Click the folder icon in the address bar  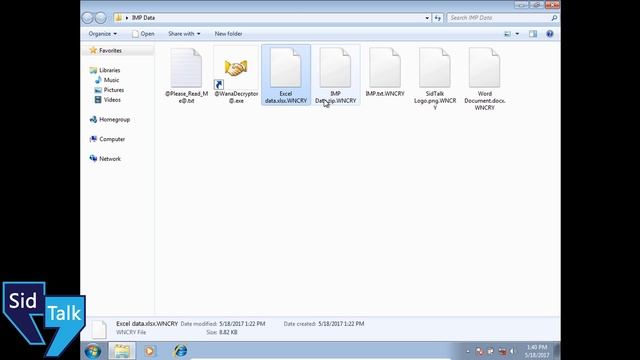(118, 18)
